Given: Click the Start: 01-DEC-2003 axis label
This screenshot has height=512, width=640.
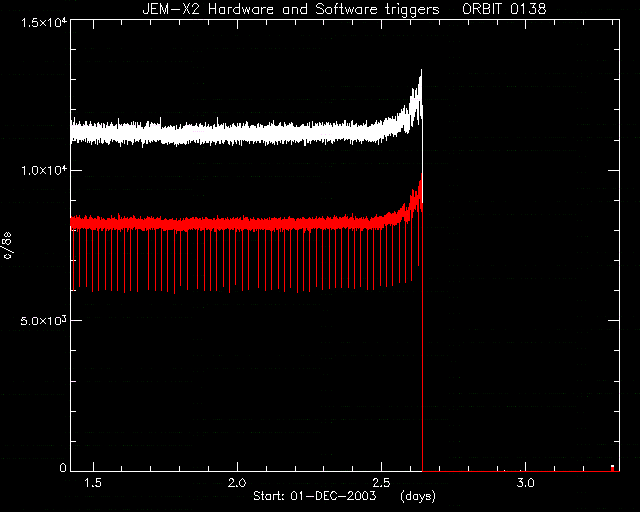Looking at the screenshot, I should 314,496.
